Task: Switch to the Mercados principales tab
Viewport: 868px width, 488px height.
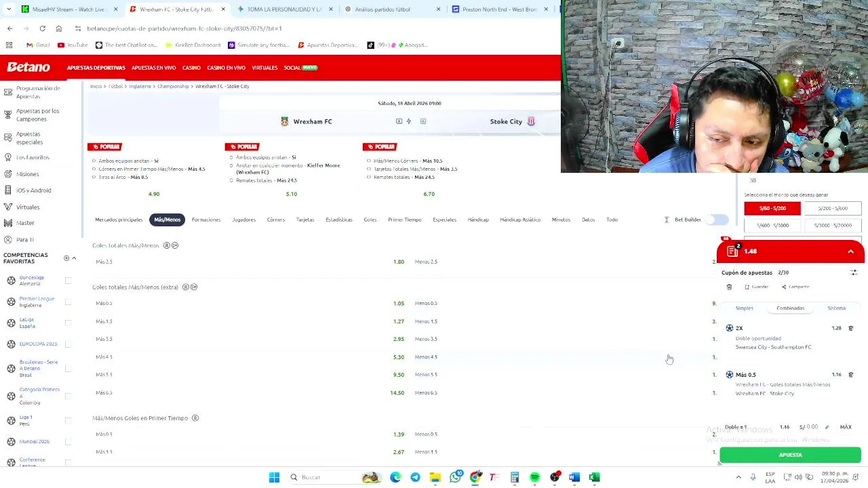Action: point(119,220)
